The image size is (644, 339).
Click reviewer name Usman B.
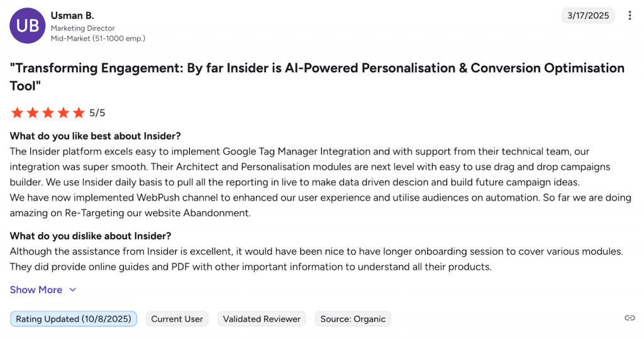(x=72, y=16)
